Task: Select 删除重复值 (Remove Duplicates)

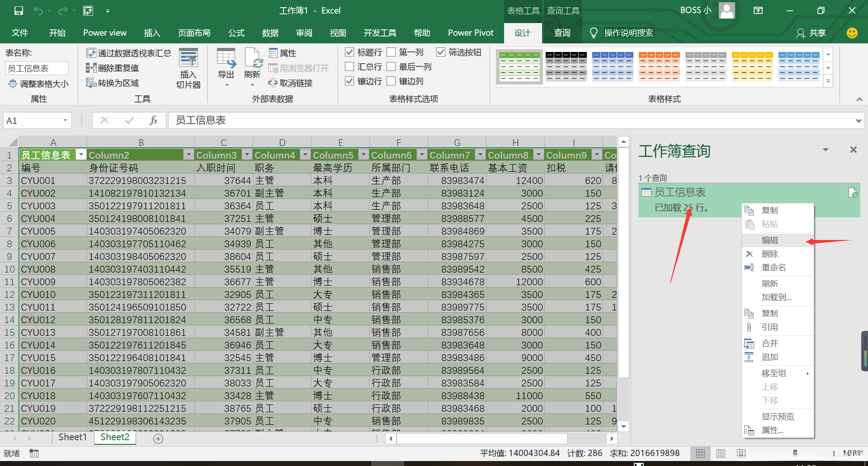Action: tap(113, 68)
